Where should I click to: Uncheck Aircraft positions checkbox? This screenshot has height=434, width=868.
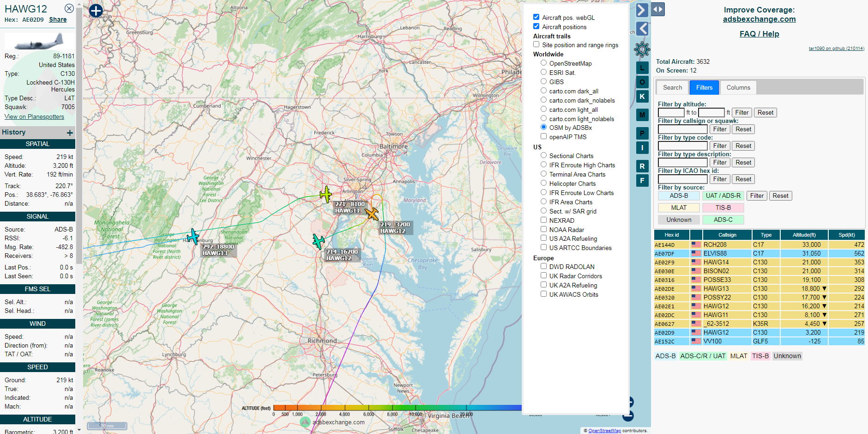click(x=536, y=26)
